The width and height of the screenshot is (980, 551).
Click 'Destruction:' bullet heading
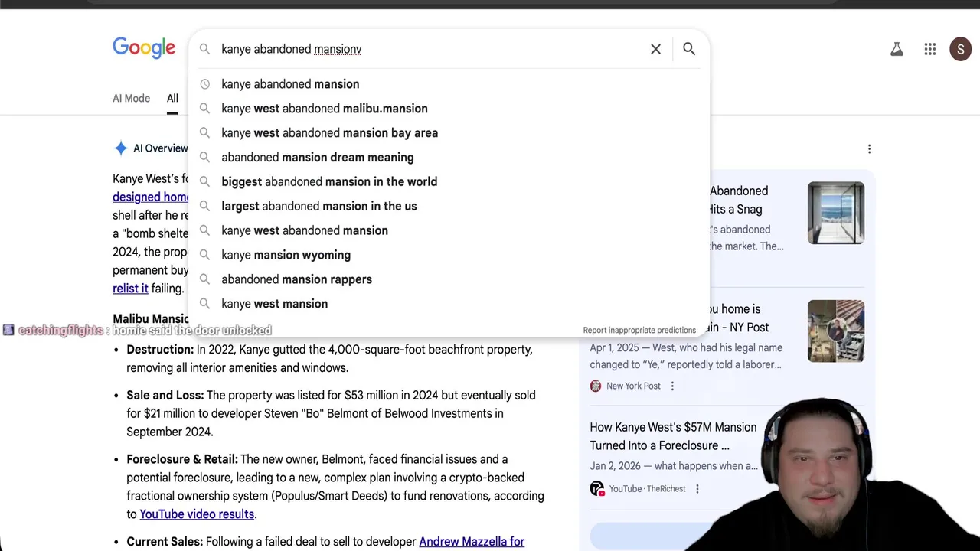pos(160,349)
